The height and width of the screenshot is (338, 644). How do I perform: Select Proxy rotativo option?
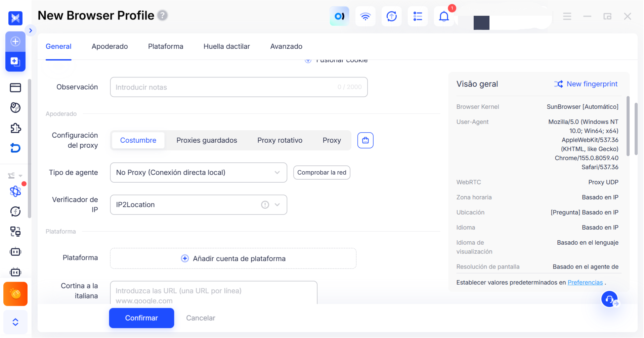(280, 140)
